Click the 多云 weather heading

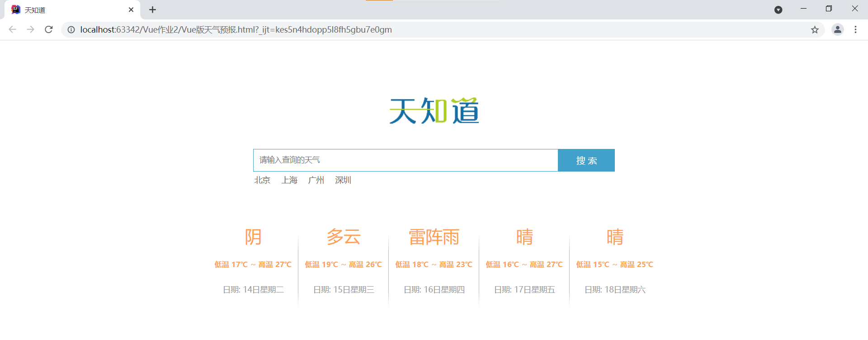(344, 237)
